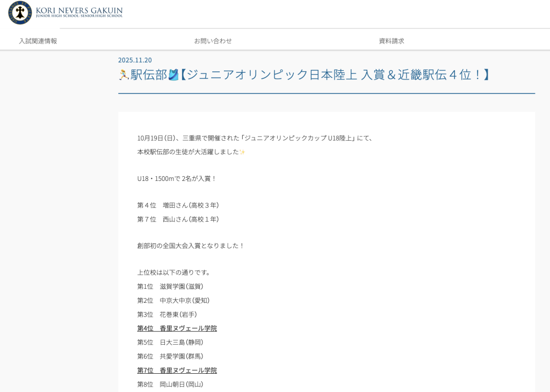Click the 創部初の全国大会入賞 sentence
The width and height of the screenshot is (550, 392).
tap(191, 245)
